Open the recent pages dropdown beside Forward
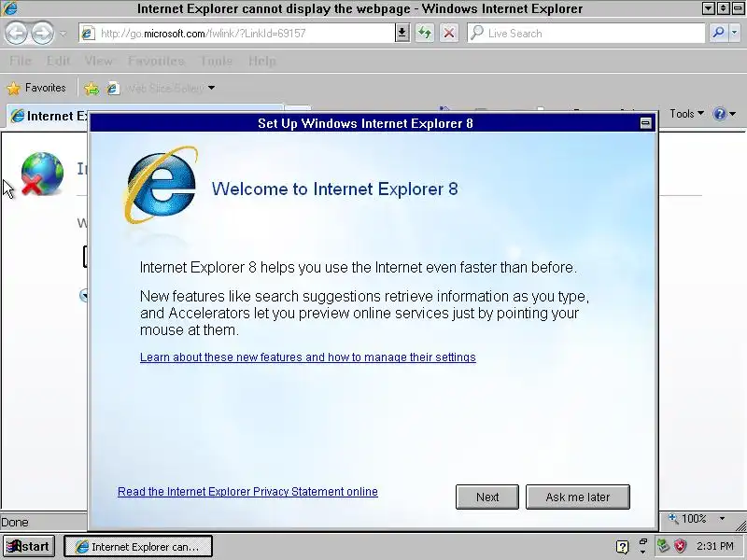 63,34
